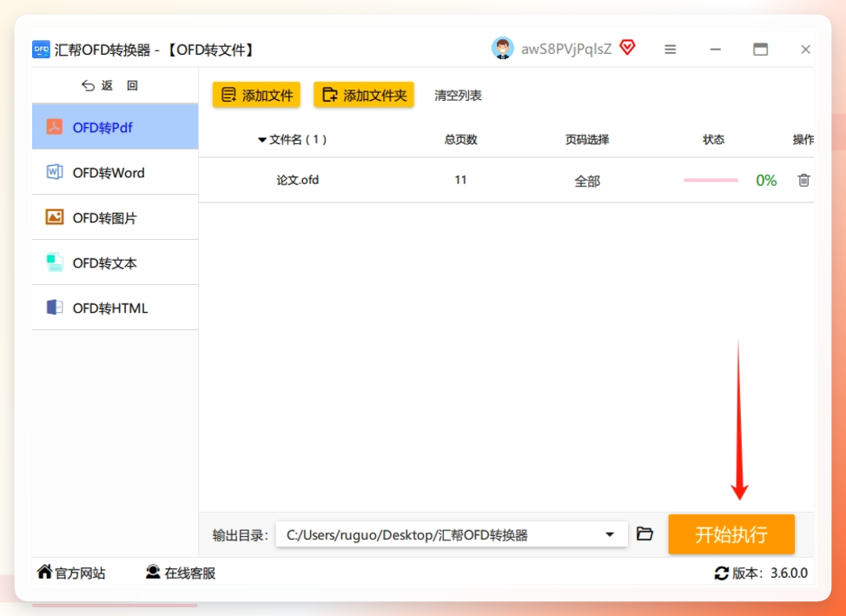This screenshot has width=846, height=616.
Task: Minimize the converter window
Action: [x=716, y=50]
